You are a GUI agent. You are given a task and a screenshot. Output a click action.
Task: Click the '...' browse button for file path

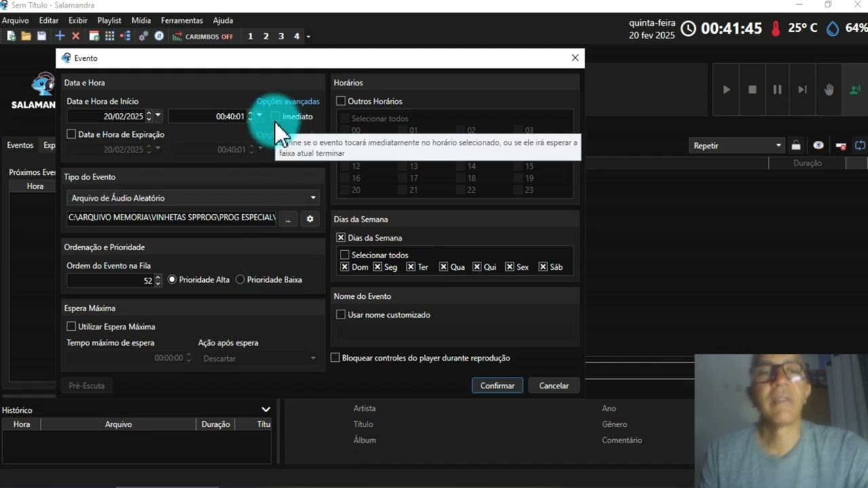[x=288, y=219]
